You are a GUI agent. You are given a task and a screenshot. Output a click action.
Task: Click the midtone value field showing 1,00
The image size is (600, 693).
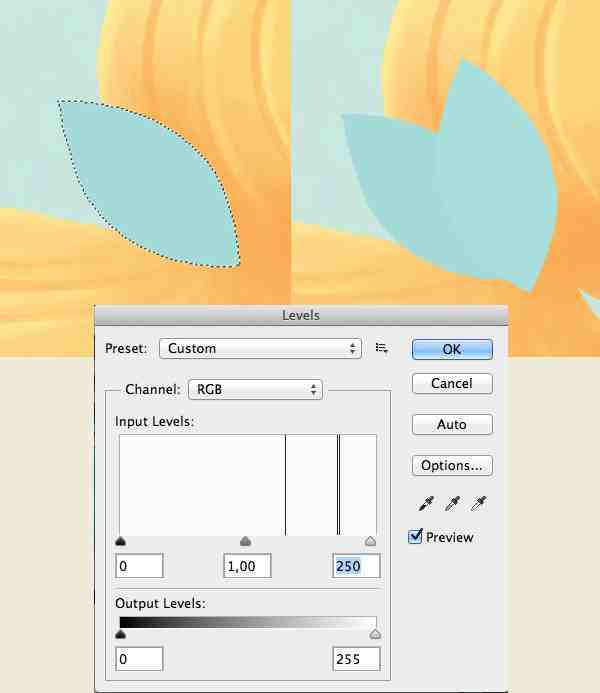pyautogui.click(x=247, y=566)
